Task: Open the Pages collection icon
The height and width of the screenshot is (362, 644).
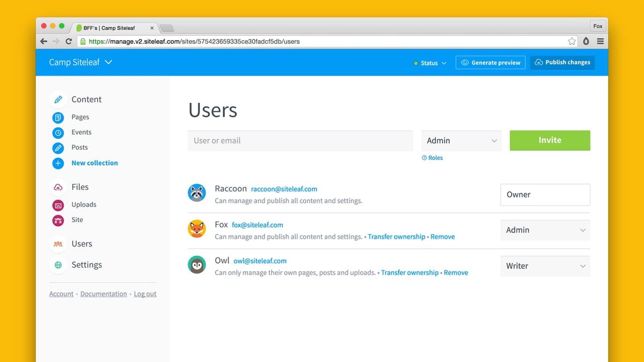Action: (x=58, y=117)
